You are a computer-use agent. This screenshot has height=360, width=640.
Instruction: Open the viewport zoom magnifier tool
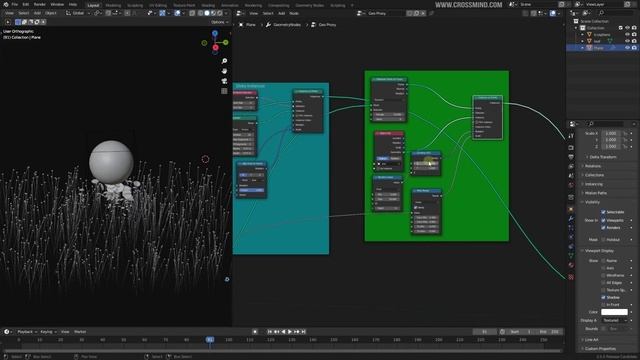point(224,61)
